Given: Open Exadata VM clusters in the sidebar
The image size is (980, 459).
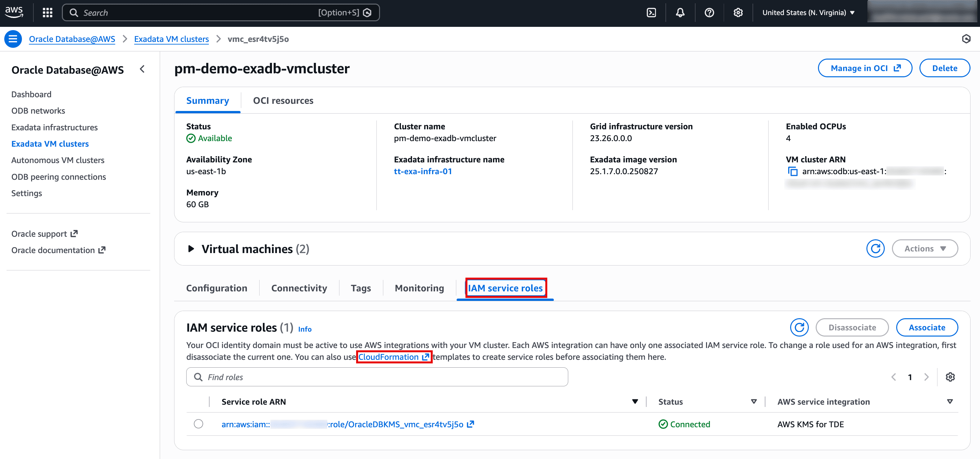Looking at the screenshot, I should (50, 143).
